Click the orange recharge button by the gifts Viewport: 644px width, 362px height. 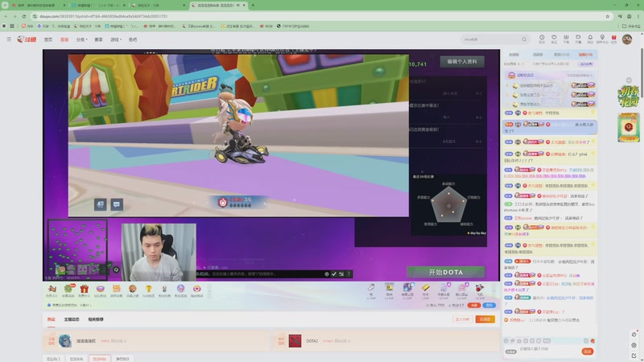(474, 306)
